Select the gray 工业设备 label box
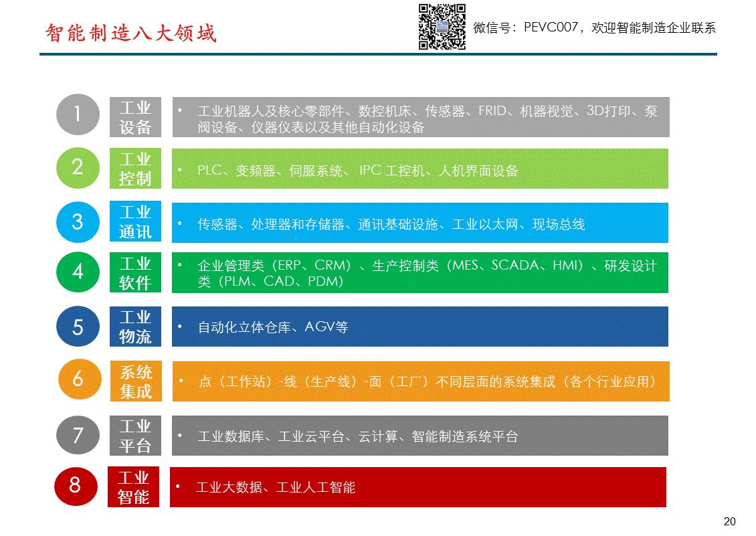The width and height of the screenshot is (756, 536). click(135, 117)
